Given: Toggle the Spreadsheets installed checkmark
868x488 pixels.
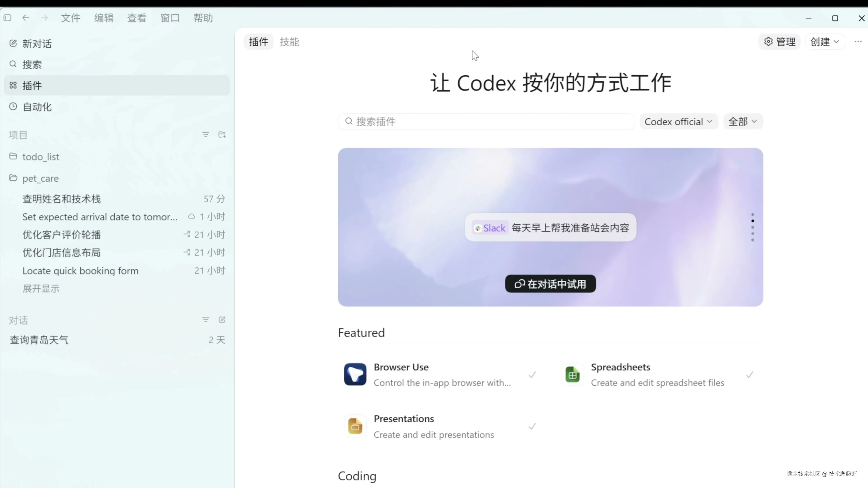Looking at the screenshot, I should pyautogui.click(x=749, y=375).
